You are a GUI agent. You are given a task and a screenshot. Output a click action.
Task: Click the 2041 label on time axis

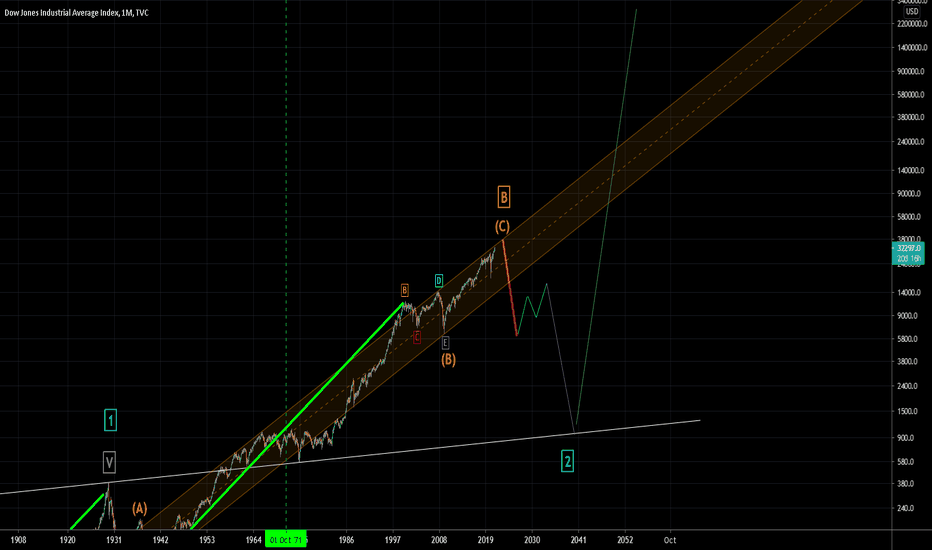578,540
